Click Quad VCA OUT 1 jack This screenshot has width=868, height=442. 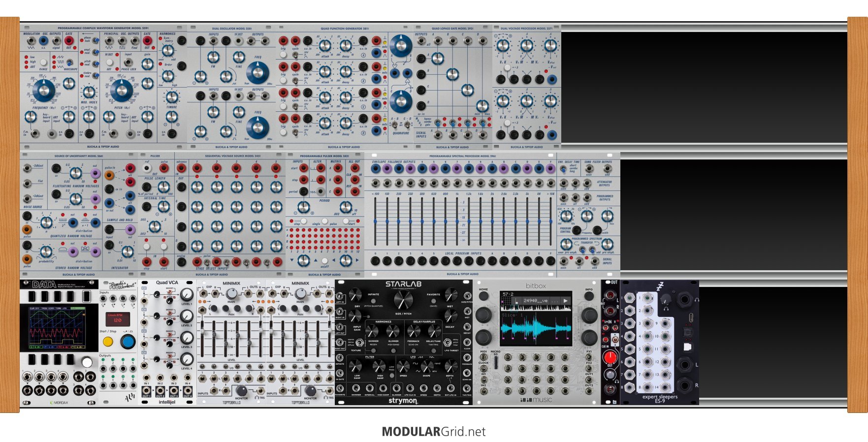pyautogui.click(x=146, y=391)
